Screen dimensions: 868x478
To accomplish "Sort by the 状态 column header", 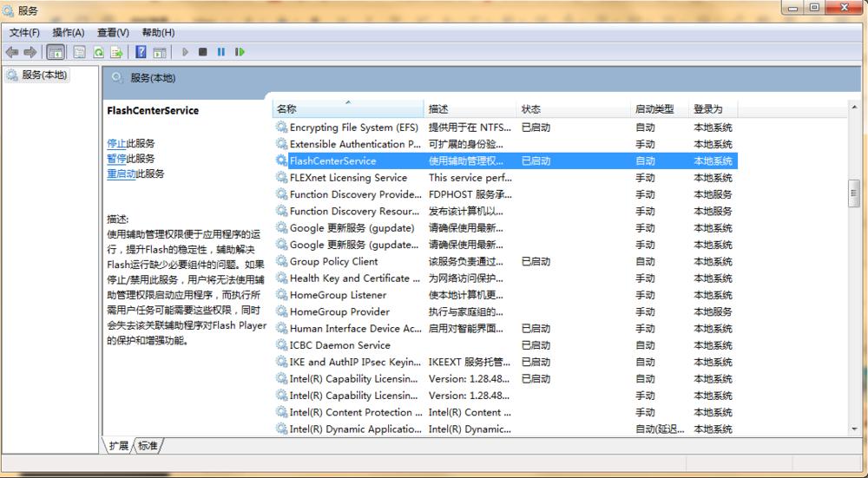I will (x=574, y=109).
